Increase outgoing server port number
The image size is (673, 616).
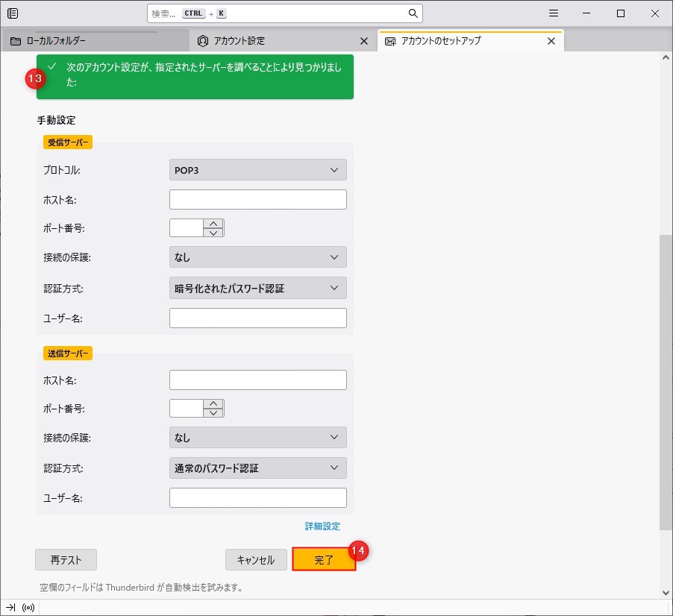[213, 404]
